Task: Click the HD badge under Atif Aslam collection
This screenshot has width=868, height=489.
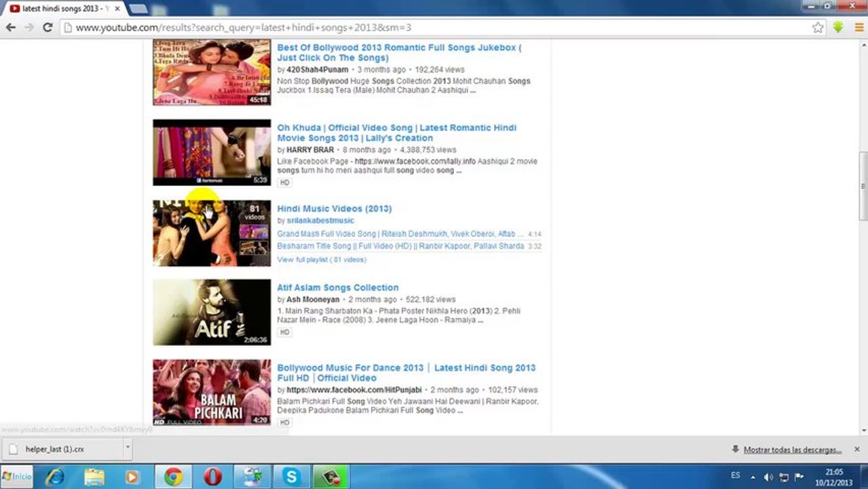Action: 285,332
